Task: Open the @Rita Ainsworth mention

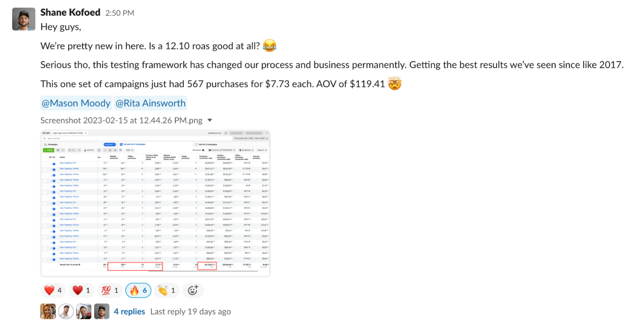Action: point(150,103)
